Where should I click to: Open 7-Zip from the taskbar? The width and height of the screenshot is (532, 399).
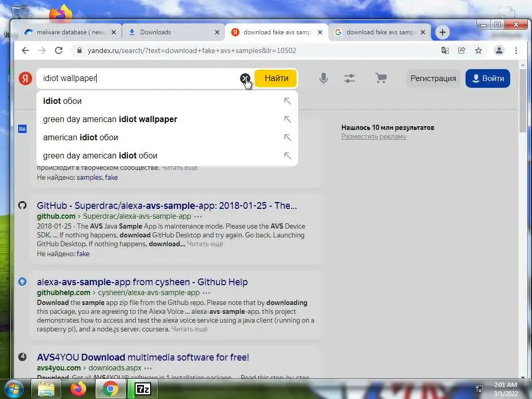click(x=143, y=389)
